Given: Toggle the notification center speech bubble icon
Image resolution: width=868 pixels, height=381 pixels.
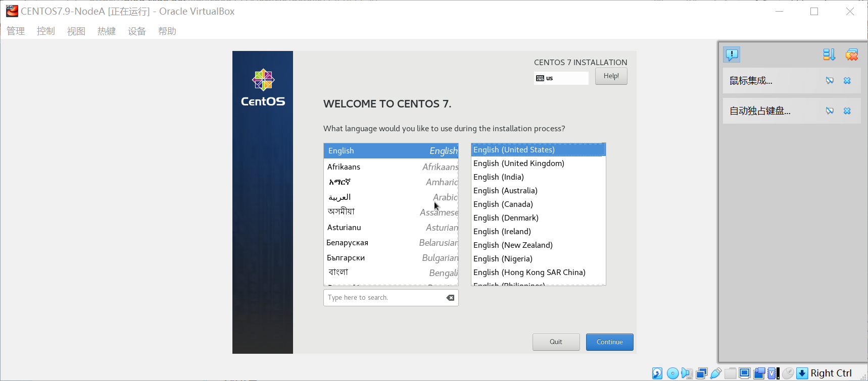Looking at the screenshot, I should click(x=732, y=54).
